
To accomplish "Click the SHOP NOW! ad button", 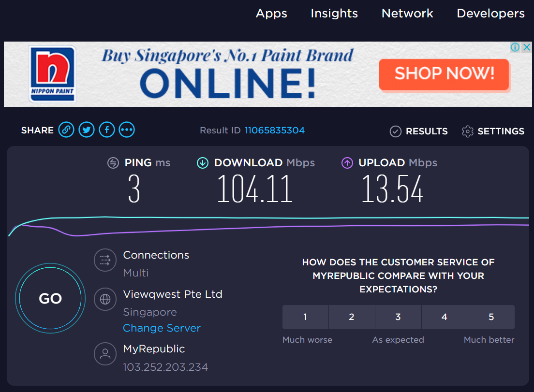I will click(x=444, y=74).
